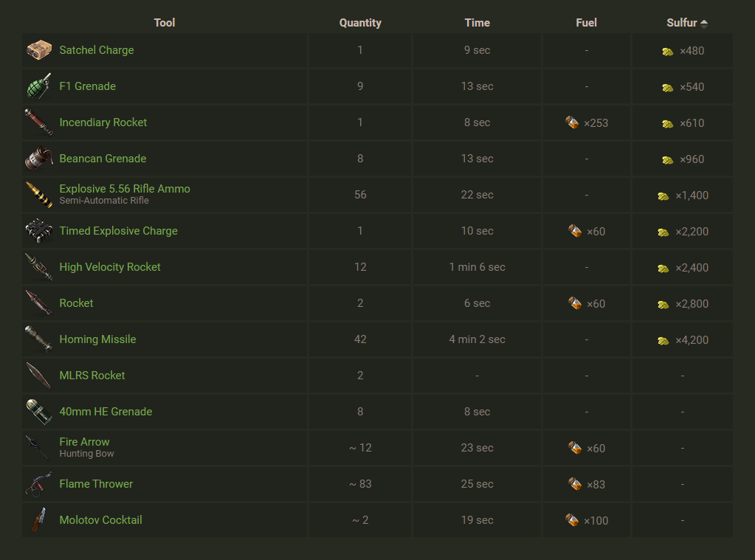
Task: Open the Fire Arrow link
Action: [x=85, y=442]
